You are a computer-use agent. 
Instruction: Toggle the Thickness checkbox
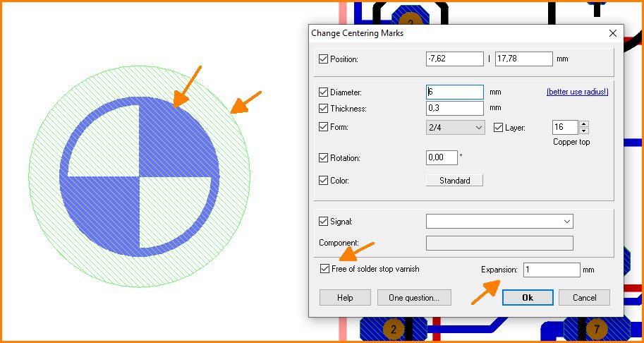[x=324, y=109]
